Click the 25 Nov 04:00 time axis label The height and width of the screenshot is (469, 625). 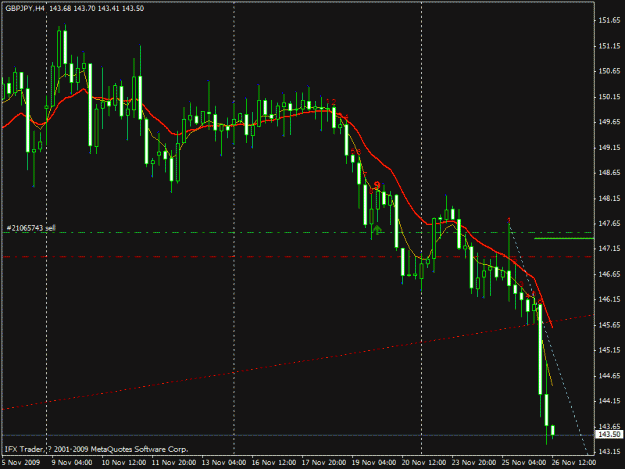pyautogui.click(x=524, y=462)
